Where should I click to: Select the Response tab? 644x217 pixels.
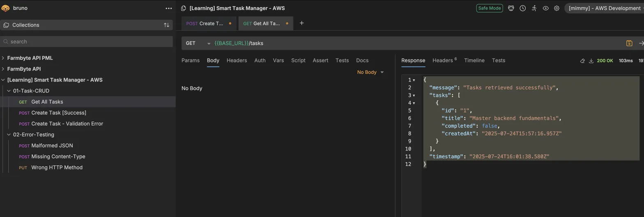[x=413, y=60]
